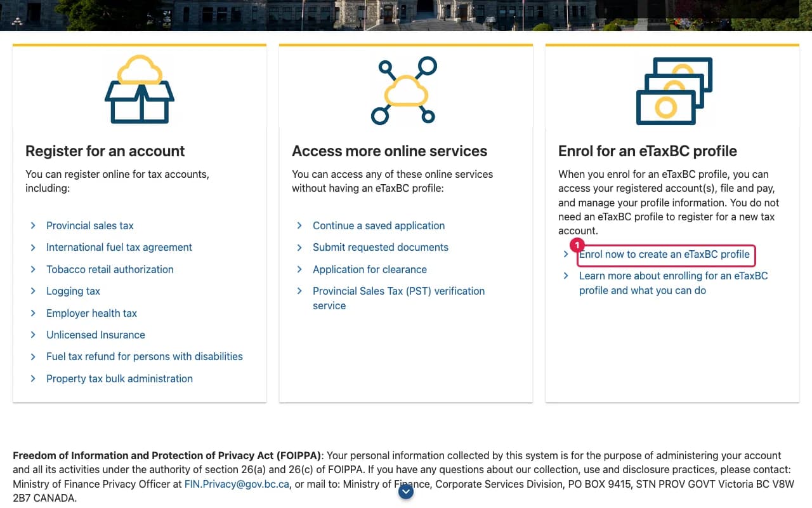Open International fuel tax agreement link
The height and width of the screenshot is (508, 812).
click(x=119, y=248)
